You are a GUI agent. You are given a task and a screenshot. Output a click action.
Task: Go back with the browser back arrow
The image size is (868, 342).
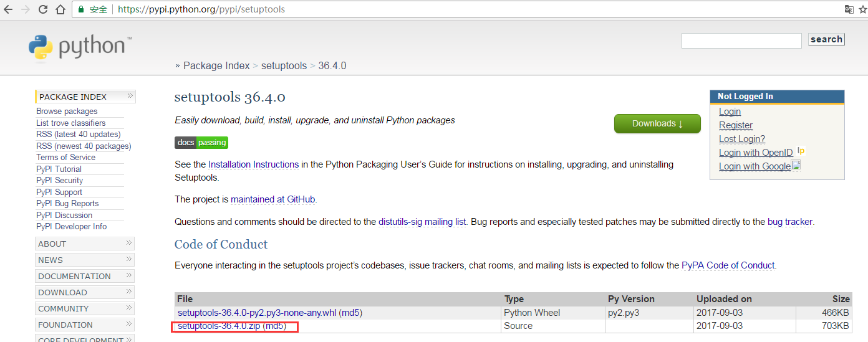coord(9,9)
